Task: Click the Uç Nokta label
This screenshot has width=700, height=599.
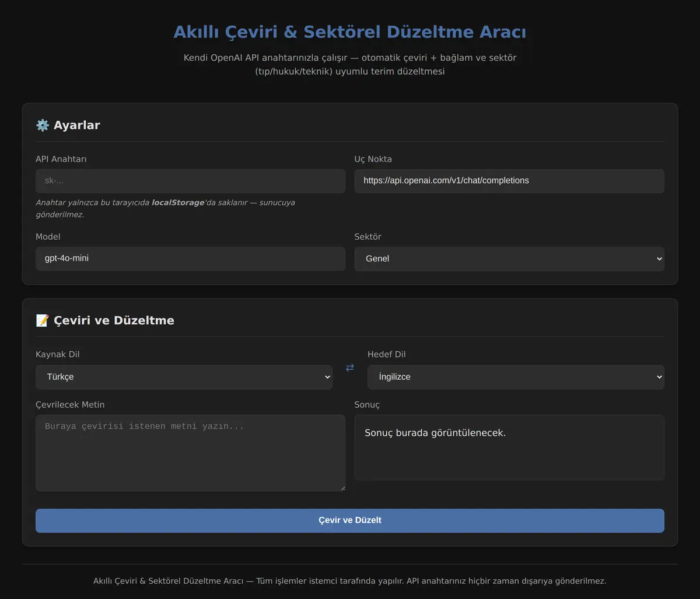Action: tap(373, 159)
